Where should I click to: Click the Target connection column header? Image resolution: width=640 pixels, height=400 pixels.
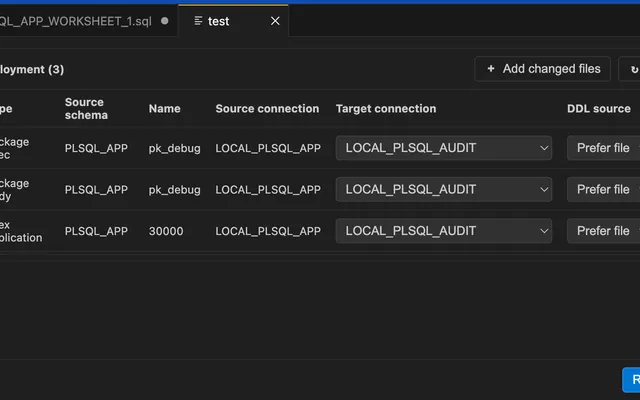point(386,109)
